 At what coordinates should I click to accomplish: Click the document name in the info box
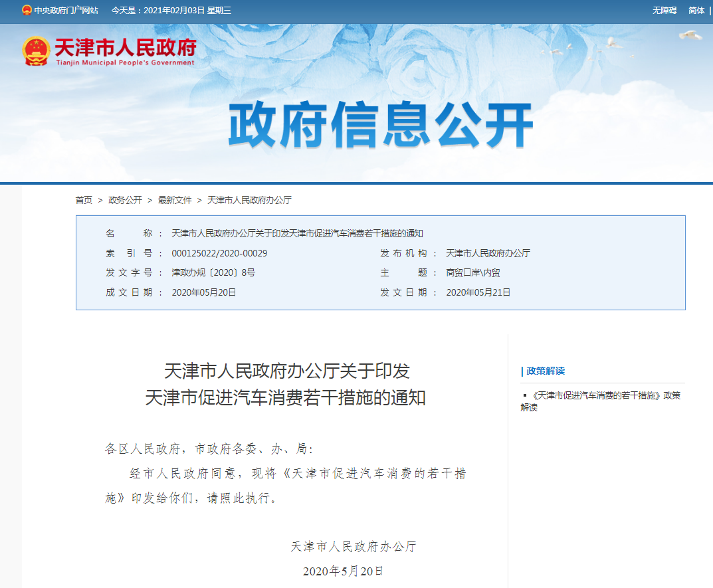click(297, 233)
